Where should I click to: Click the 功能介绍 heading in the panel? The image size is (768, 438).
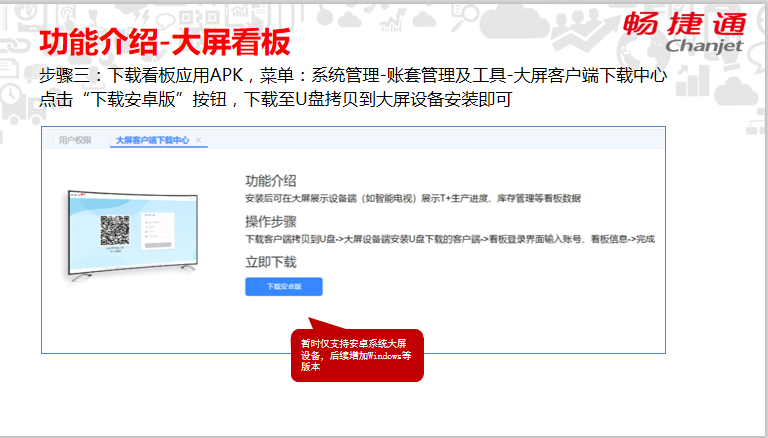point(271,181)
